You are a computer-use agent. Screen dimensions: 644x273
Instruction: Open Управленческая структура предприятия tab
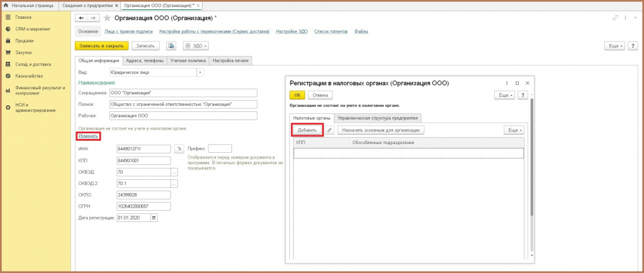coord(378,118)
